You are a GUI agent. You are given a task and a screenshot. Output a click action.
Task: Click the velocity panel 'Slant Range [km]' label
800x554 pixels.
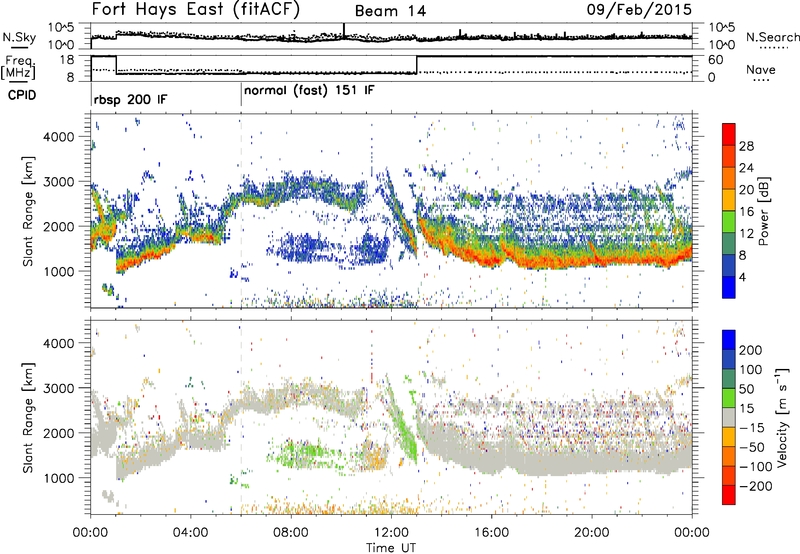click(x=28, y=417)
